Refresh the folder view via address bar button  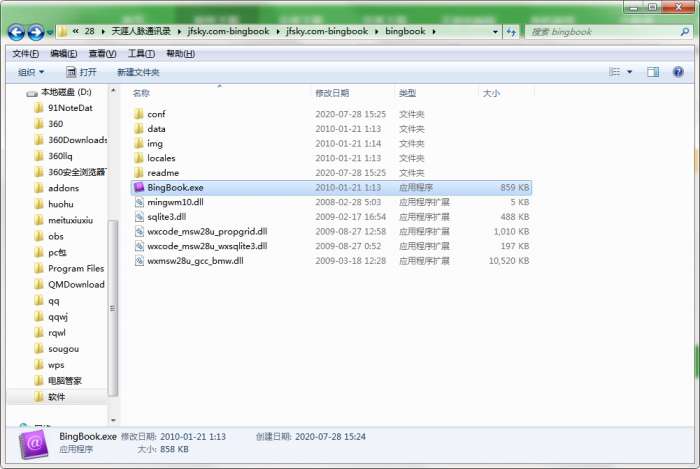511,32
